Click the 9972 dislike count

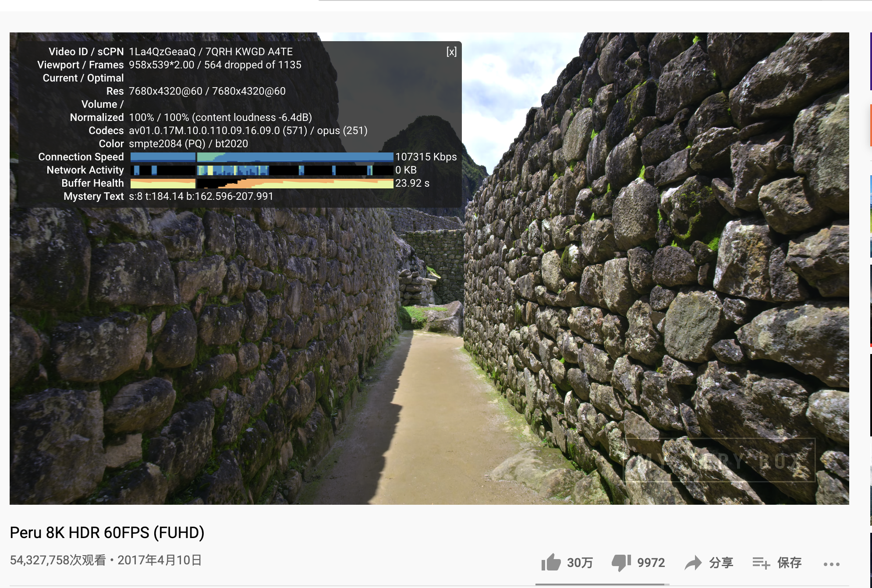651,563
